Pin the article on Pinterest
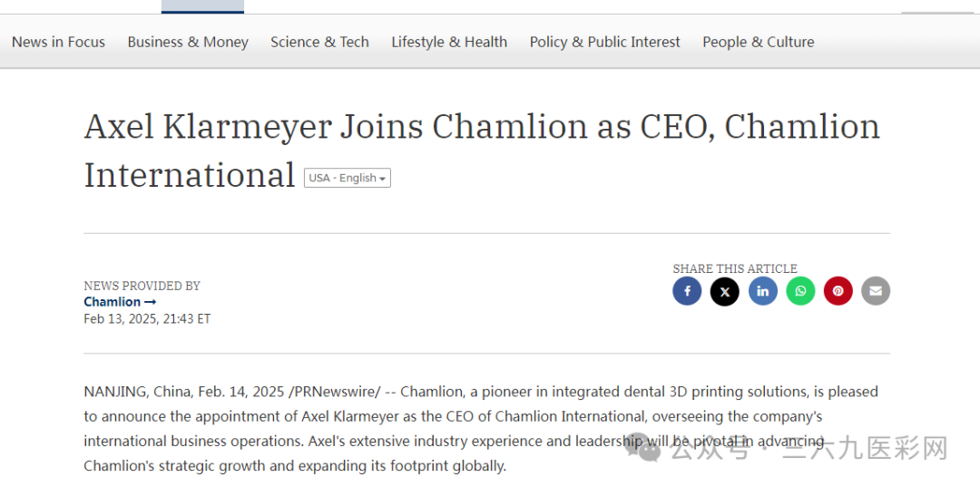Viewport: 980px width, 487px height. (838, 291)
